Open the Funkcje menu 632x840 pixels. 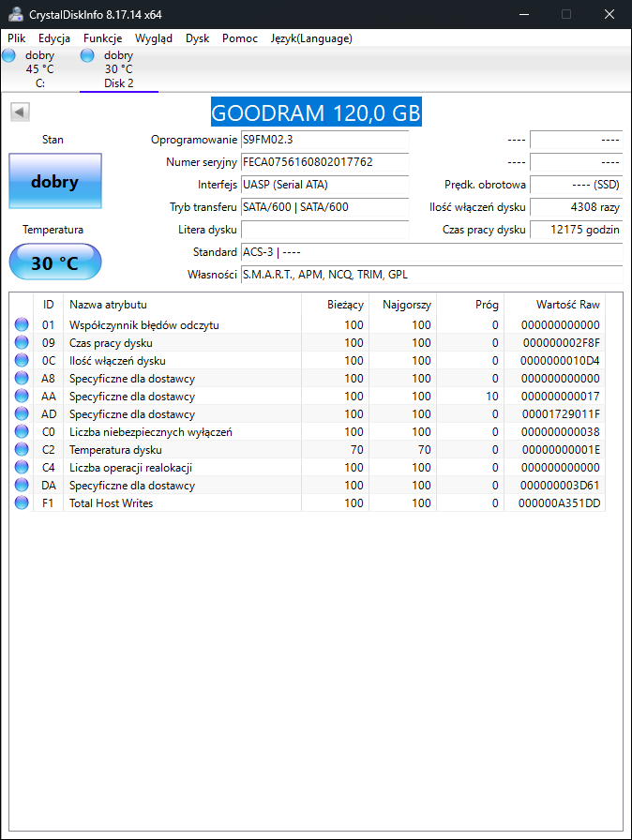(102, 38)
